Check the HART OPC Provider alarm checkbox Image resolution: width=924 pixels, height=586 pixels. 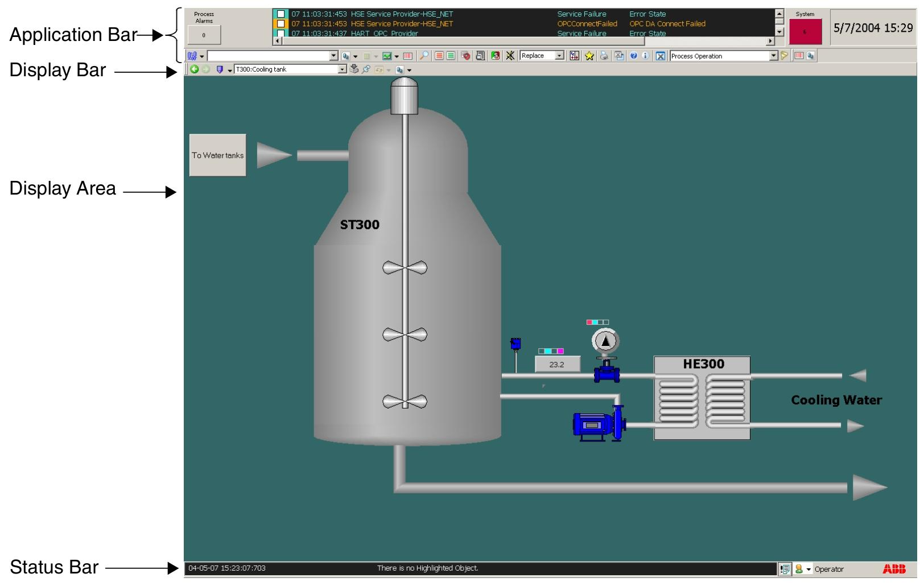(x=281, y=33)
